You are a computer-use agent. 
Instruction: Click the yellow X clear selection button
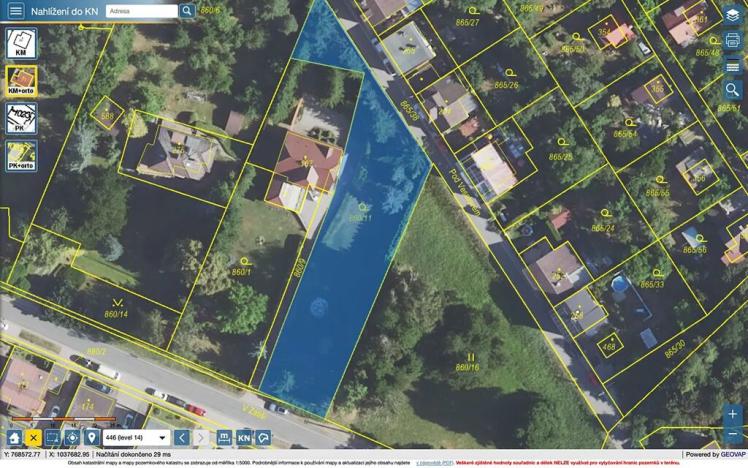(33, 438)
